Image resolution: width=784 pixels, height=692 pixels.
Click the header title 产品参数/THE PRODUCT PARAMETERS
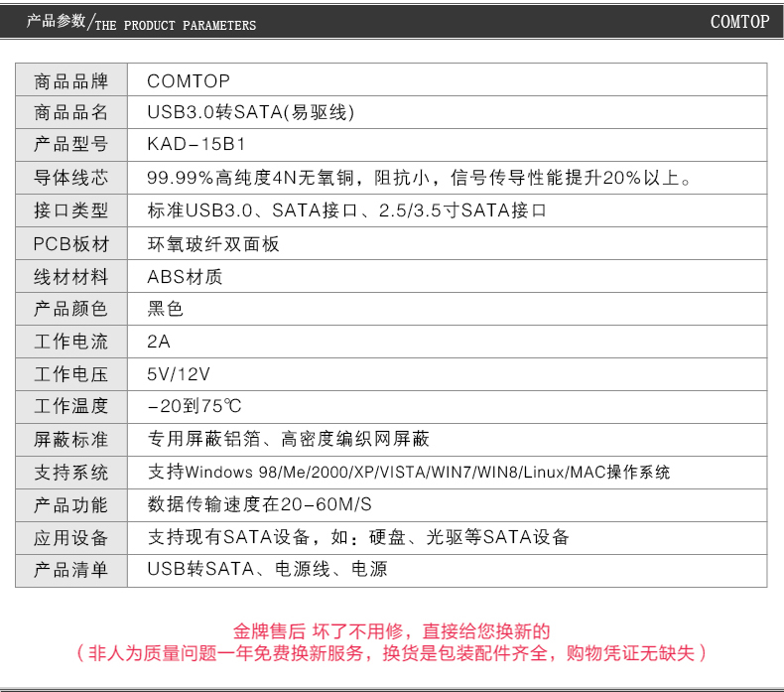141,23
